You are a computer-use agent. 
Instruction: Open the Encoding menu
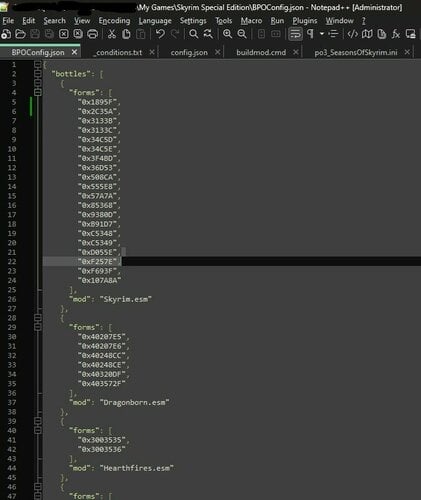tap(114, 21)
